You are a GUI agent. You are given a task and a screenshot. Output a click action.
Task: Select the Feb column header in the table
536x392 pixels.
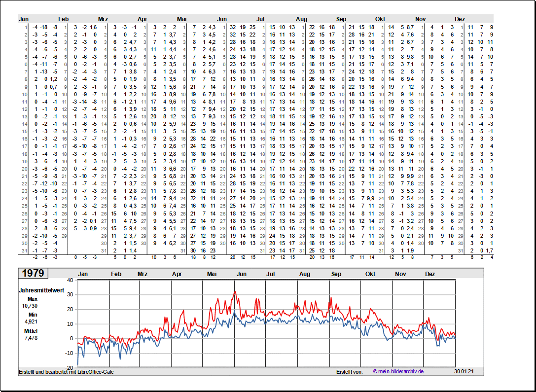(x=64, y=19)
